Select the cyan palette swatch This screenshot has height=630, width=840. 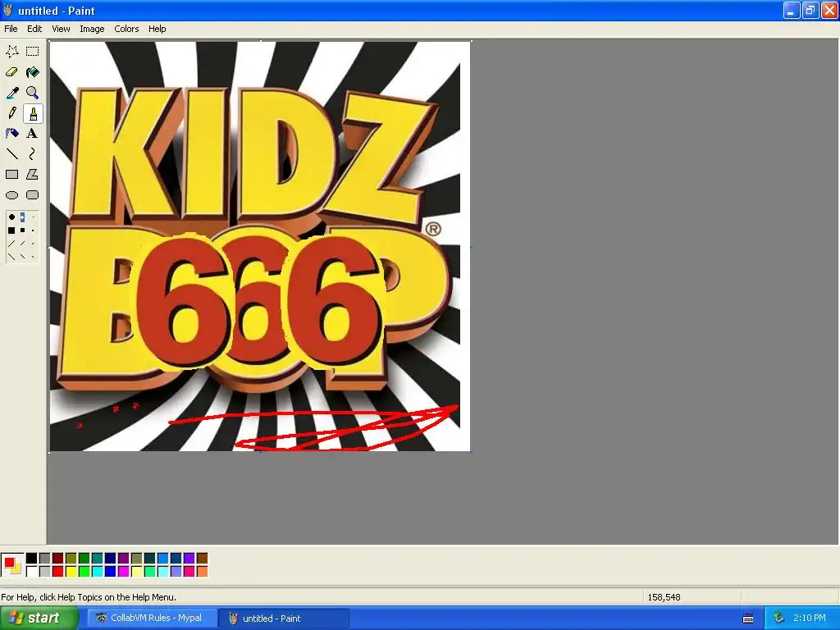pyautogui.click(x=97, y=572)
